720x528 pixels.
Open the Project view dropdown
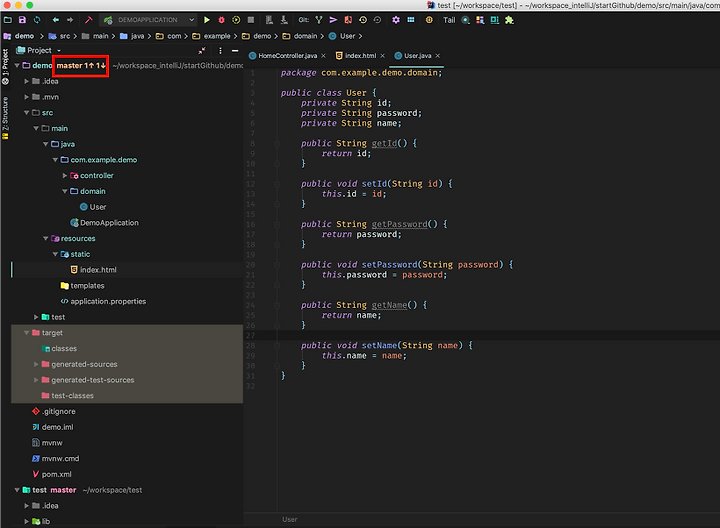pyautogui.click(x=39, y=50)
